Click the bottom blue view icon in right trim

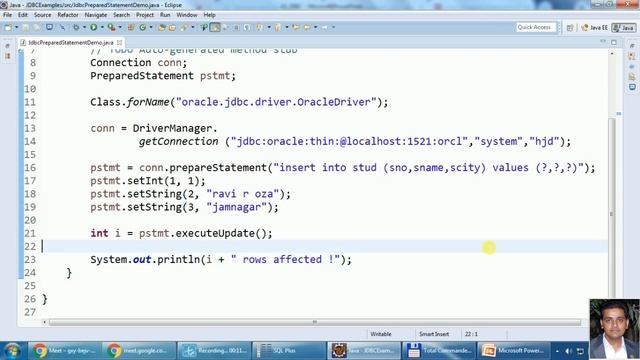coord(632,87)
